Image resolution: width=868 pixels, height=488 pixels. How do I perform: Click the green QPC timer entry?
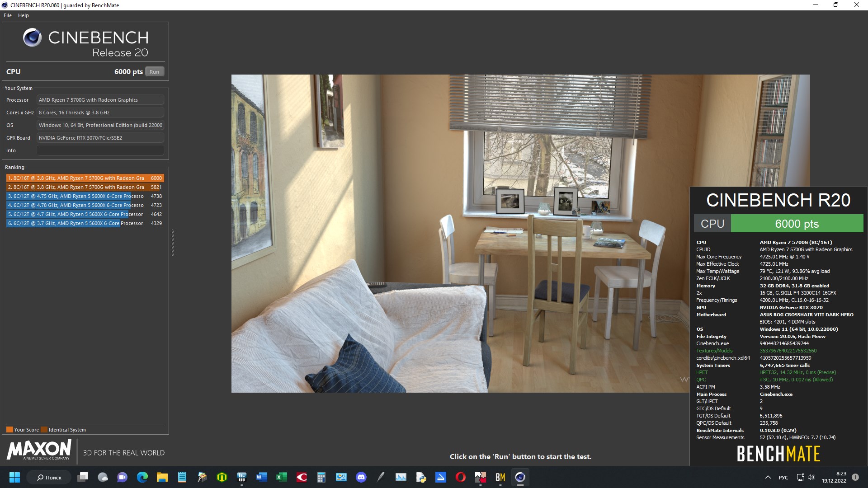pos(796,380)
